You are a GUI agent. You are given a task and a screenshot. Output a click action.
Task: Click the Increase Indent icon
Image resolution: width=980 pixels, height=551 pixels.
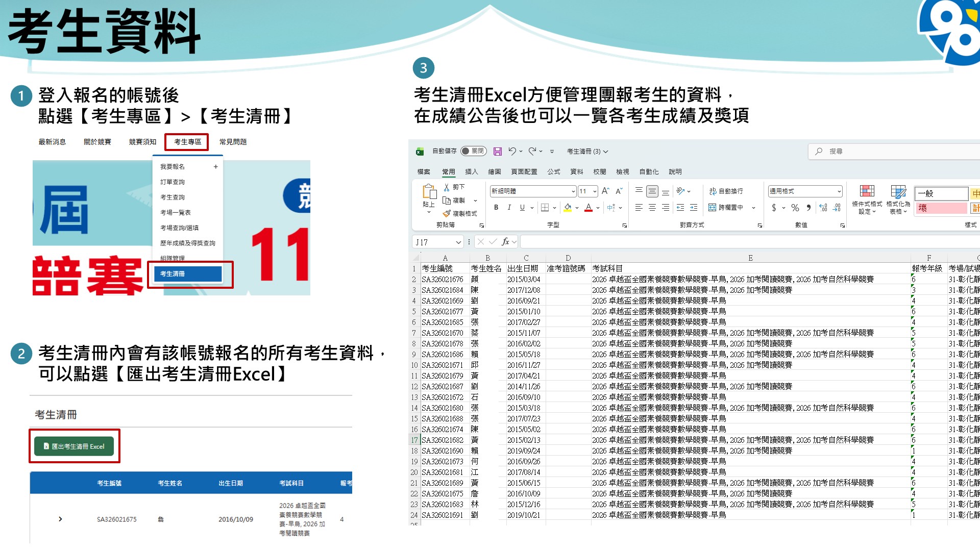tap(694, 208)
